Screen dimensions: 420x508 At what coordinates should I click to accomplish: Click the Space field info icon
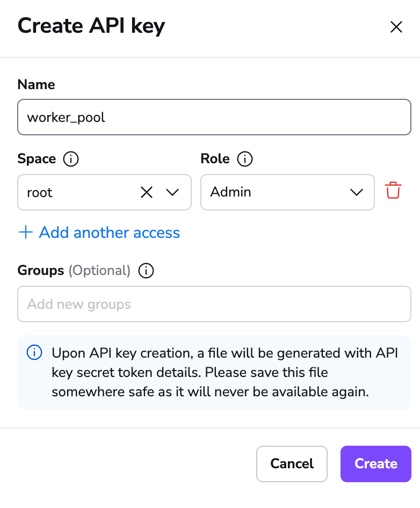(71, 159)
